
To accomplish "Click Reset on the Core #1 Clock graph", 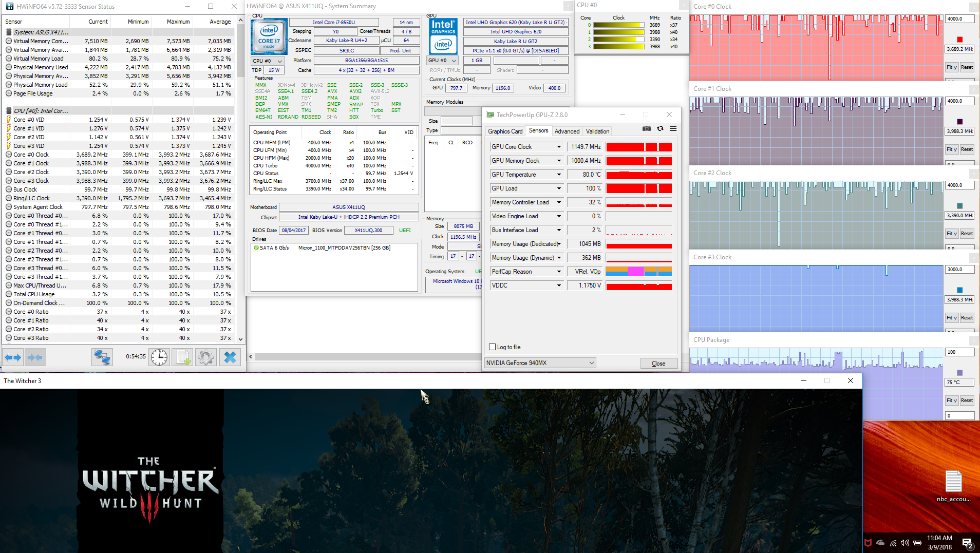I will (967, 149).
